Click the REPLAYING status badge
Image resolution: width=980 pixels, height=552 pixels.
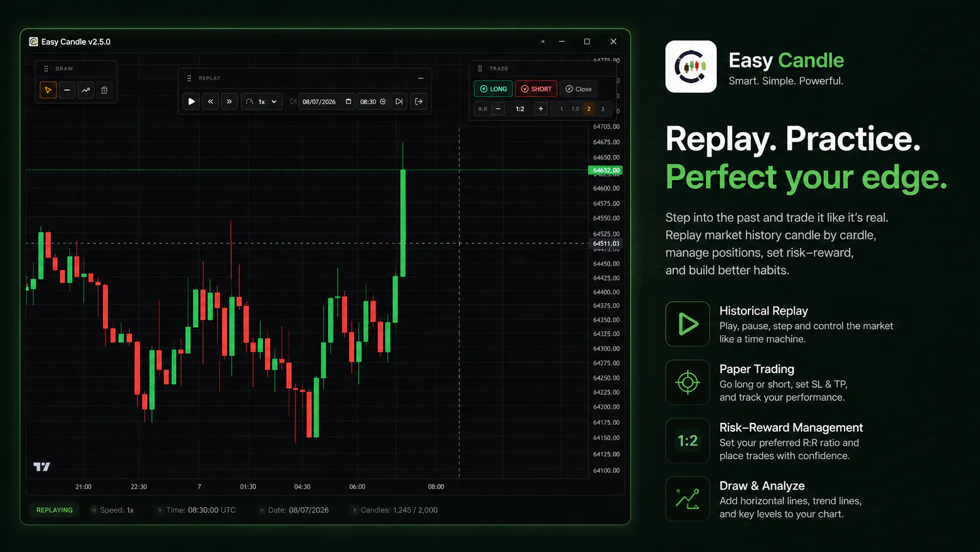click(x=55, y=510)
